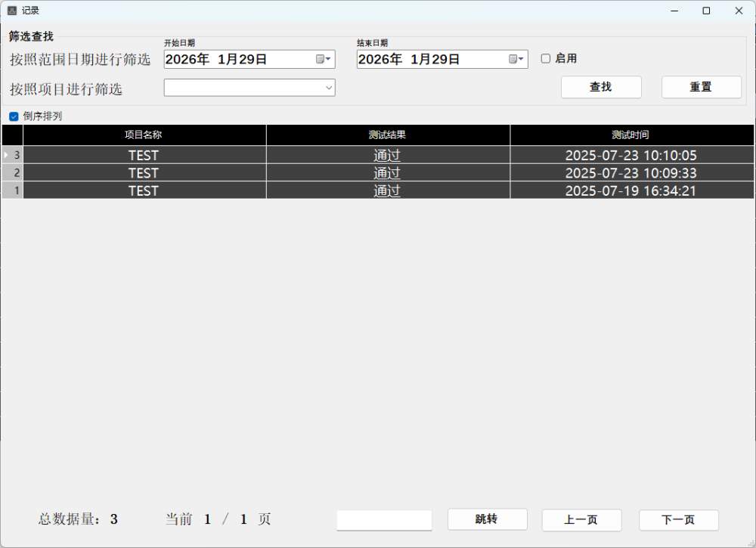Screen dimensions: 756x548
Task: Click the page number input field
Action: point(384,520)
